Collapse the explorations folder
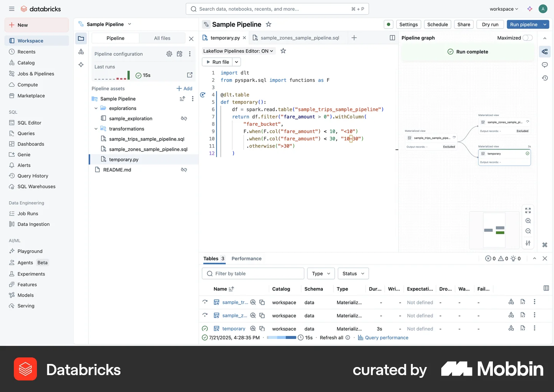The image size is (554, 392). (96, 108)
